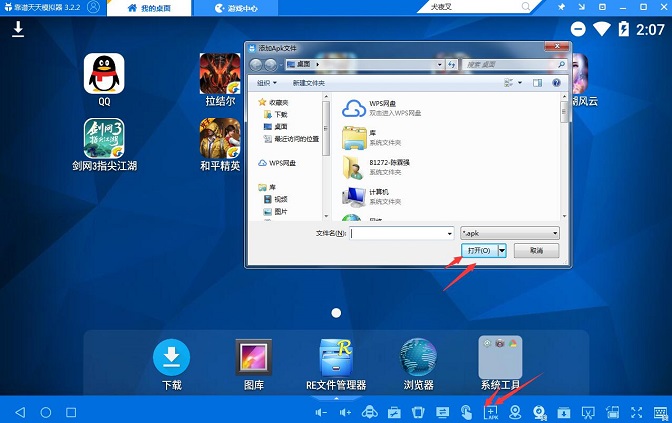Tap the Android back triangle button
Screen dimensions: 672x423
coord(20,412)
